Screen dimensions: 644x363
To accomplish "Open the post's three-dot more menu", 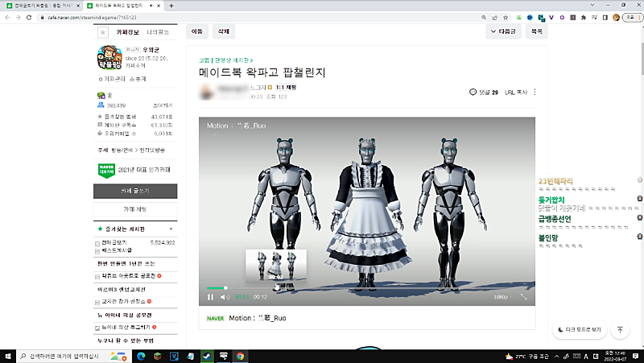I will 535,92.
